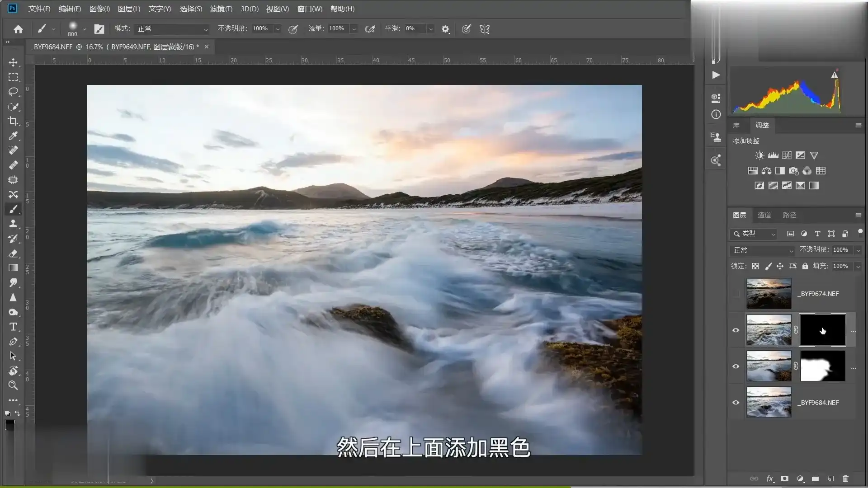Expand the layer blend mode dropdown
Viewport: 868px width, 488px height.
point(762,250)
